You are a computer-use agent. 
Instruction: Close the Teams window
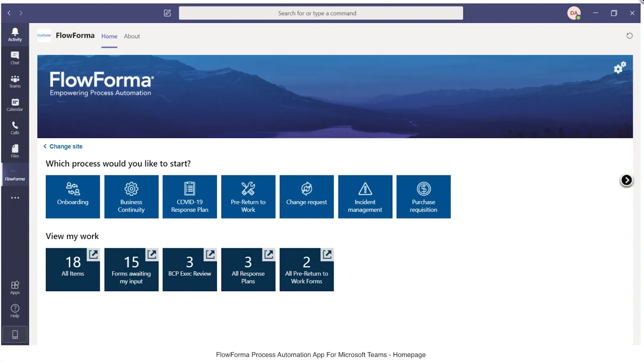coord(632,13)
